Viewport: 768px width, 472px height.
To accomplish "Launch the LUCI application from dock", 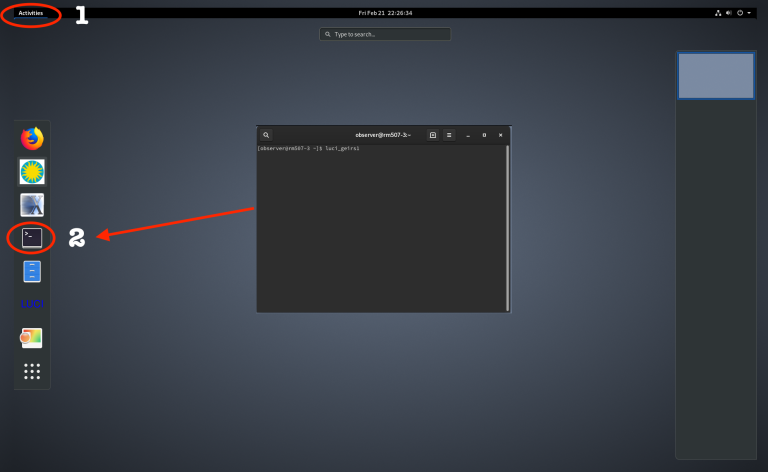I will [x=32, y=304].
